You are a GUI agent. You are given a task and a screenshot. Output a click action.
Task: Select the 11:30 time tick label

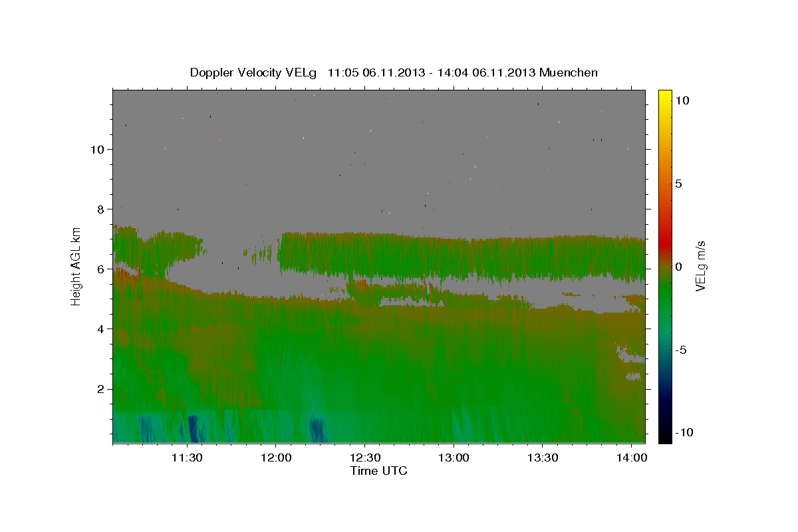pyautogui.click(x=187, y=458)
